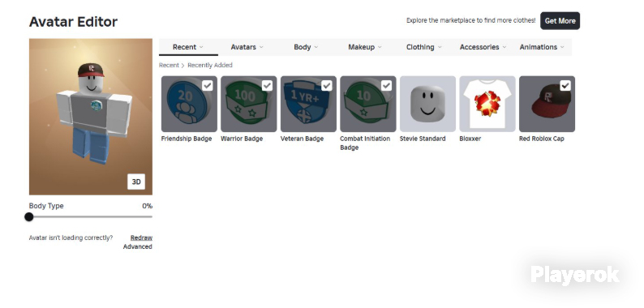Click the Friendship Badge name label
644x308 pixels.
tap(187, 139)
